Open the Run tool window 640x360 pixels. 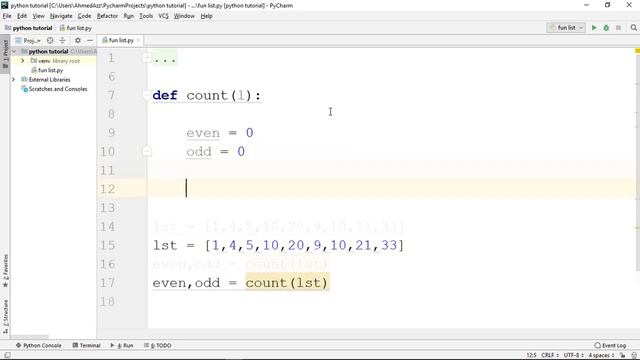coord(122,345)
